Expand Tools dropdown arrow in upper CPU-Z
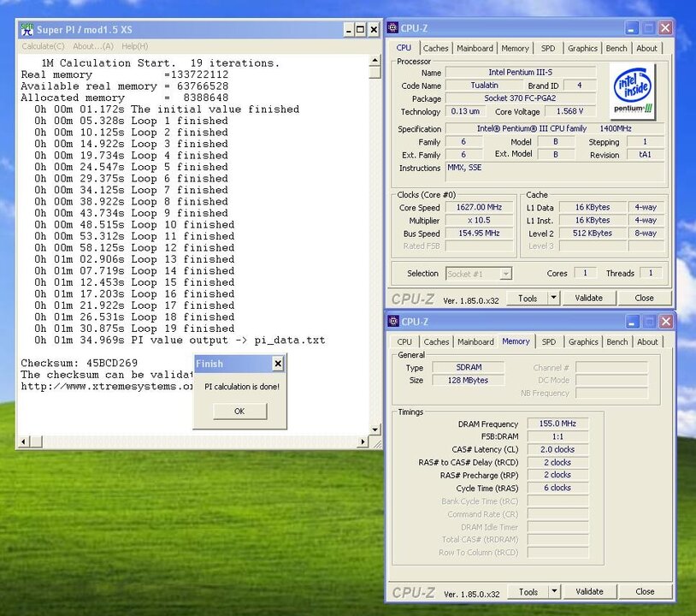The image size is (696, 616). [554, 298]
